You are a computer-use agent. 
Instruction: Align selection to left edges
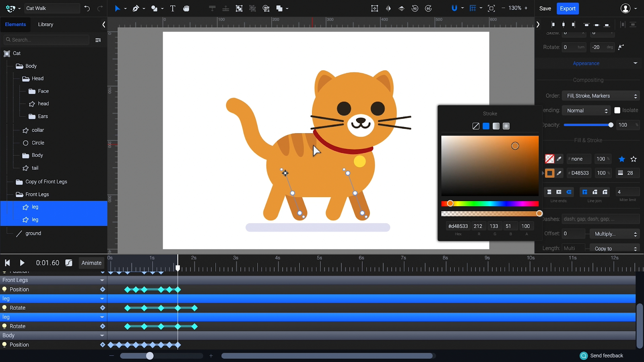point(553,25)
